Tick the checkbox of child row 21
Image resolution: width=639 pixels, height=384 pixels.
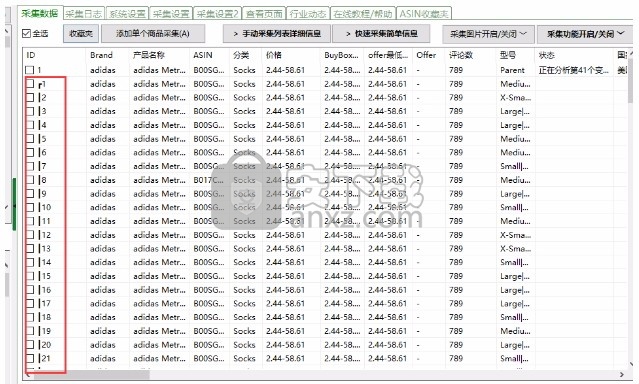click(30, 358)
